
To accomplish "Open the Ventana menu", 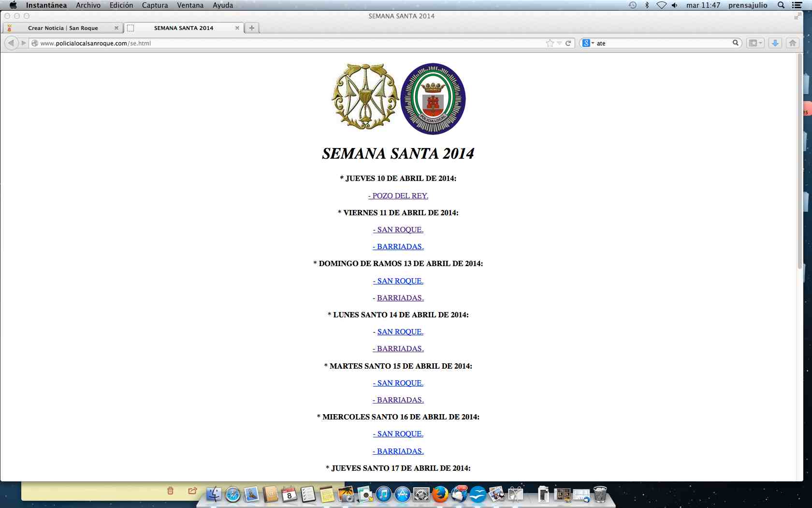I will coord(190,5).
